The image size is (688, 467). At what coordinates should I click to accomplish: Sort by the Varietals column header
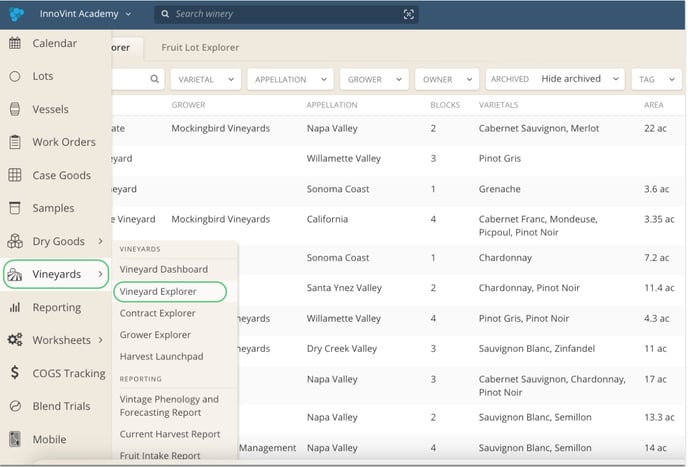(498, 105)
